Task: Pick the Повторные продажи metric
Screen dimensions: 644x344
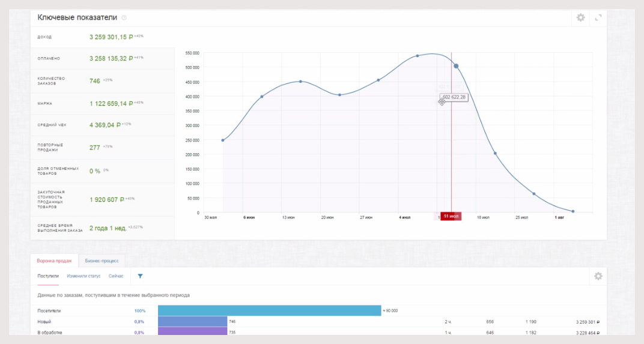Action: 102,147
